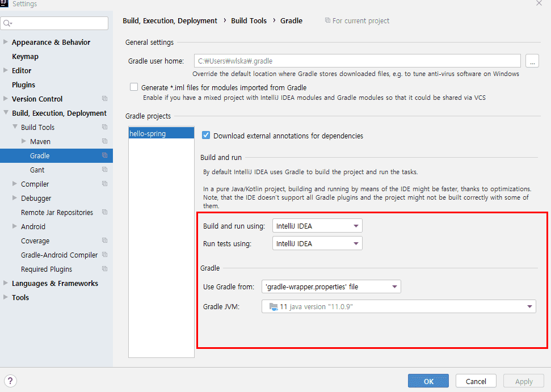Click the help question mark icon

[x=10, y=381]
